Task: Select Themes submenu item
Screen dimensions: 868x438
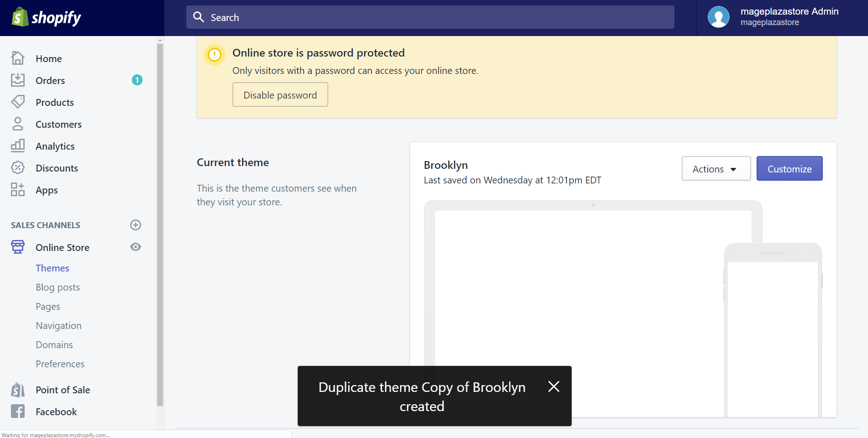Action: pyautogui.click(x=53, y=268)
